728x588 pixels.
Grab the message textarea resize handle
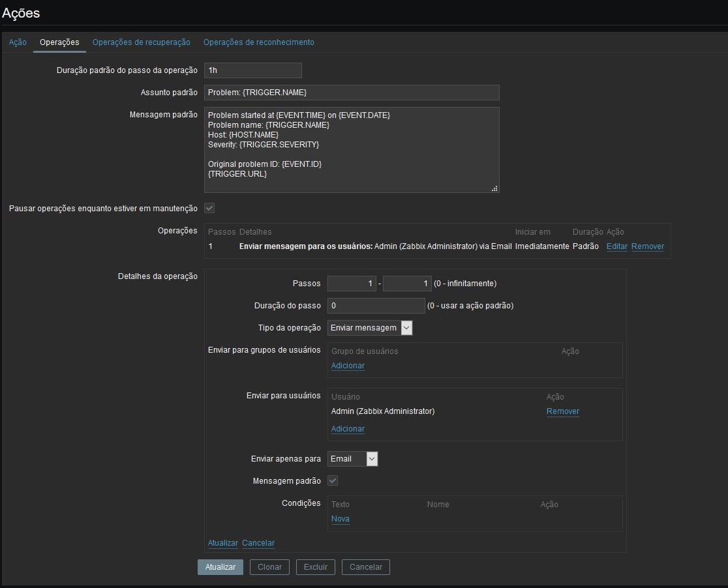pyautogui.click(x=494, y=188)
